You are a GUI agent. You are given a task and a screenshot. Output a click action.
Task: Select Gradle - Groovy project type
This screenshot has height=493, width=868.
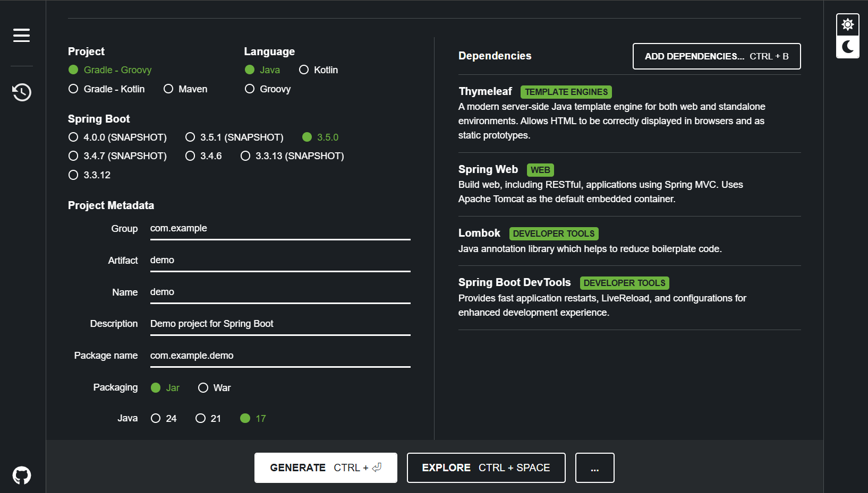[110, 70]
